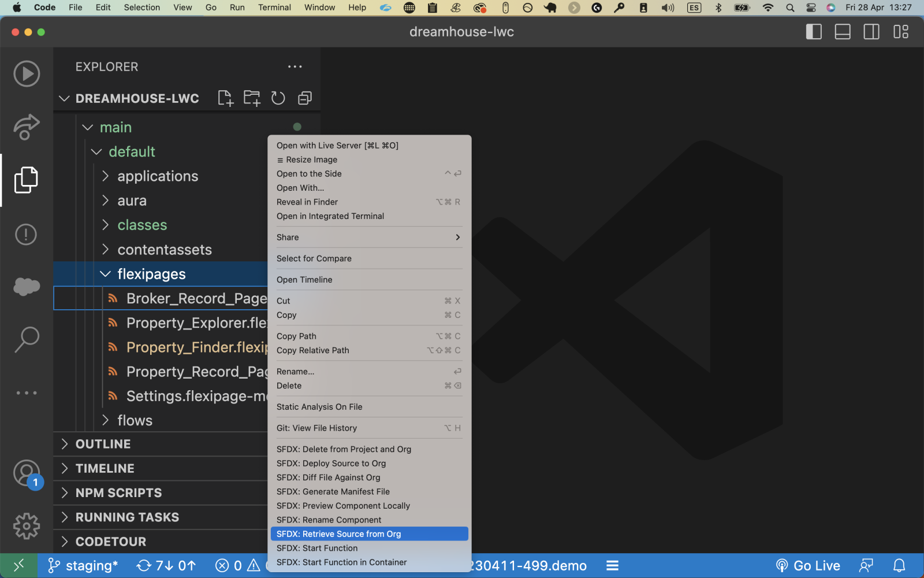The height and width of the screenshot is (578, 924).
Task: Collapse the flexipages folder
Action: point(106,274)
